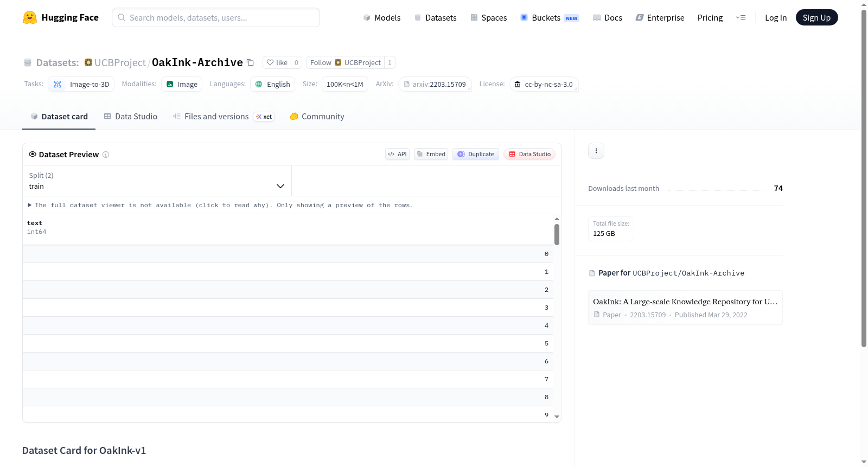The height and width of the screenshot is (467, 868).
Task: Click the 100K<n<1M size tag
Action: (x=345, y=84)
